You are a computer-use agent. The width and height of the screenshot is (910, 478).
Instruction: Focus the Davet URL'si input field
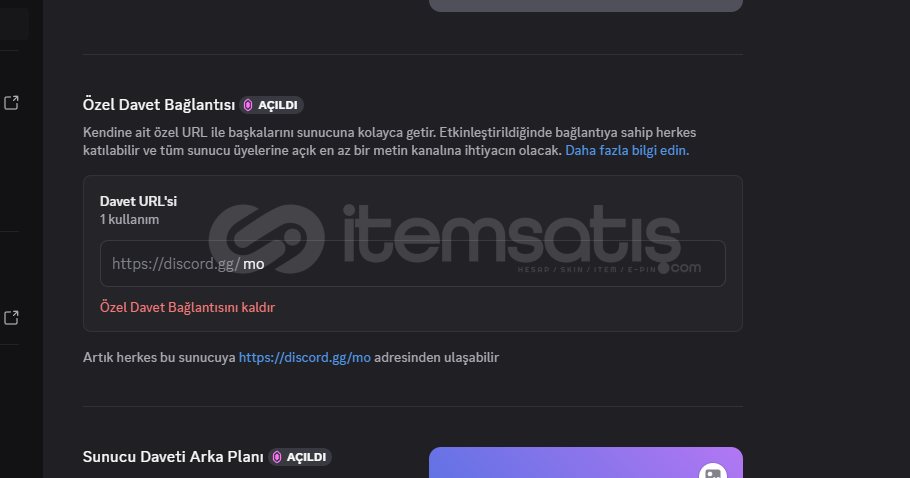click(413, 263)
